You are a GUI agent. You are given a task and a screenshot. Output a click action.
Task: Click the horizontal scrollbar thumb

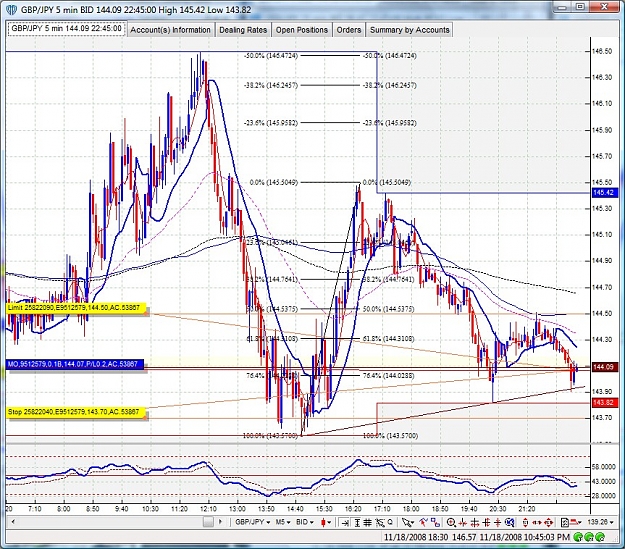click(208, 522)
